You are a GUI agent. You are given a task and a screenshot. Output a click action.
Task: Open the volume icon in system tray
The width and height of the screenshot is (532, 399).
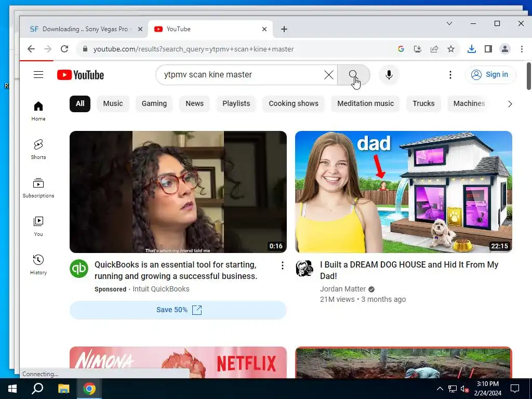464,389
